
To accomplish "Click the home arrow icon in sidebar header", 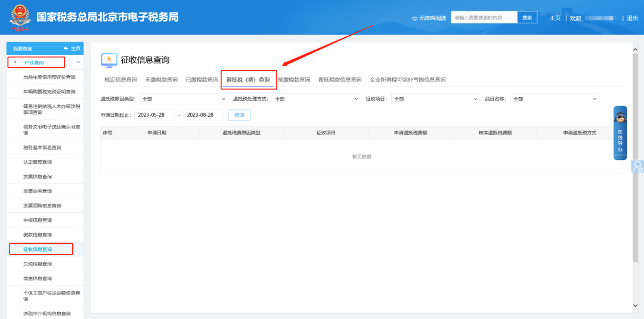I will (66, 48).
